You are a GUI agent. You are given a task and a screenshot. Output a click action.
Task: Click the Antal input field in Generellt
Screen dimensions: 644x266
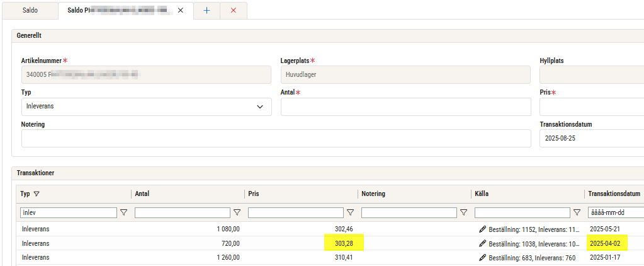(x=405, y=107)
